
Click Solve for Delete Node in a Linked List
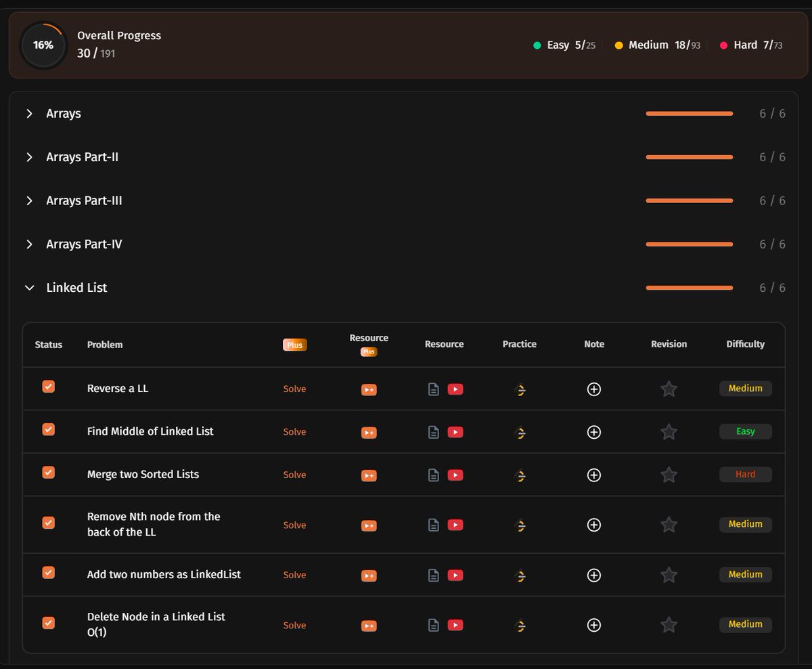click(294, 626)
